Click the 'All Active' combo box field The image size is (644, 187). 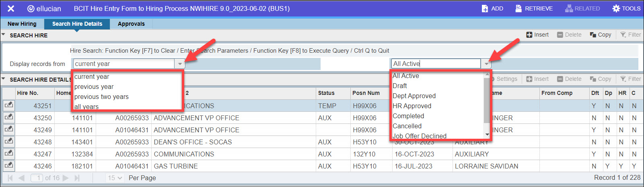436,64
